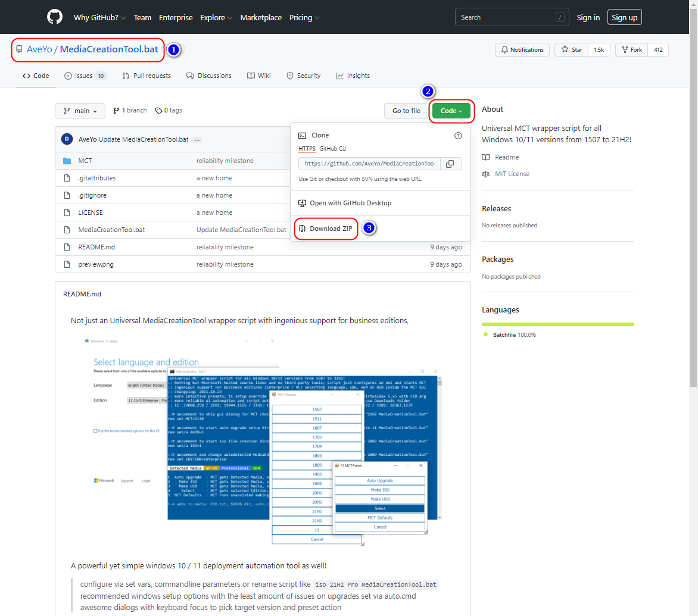Open the MCT folder
Screen dimensions: 698x616
(x=85, y=161)
